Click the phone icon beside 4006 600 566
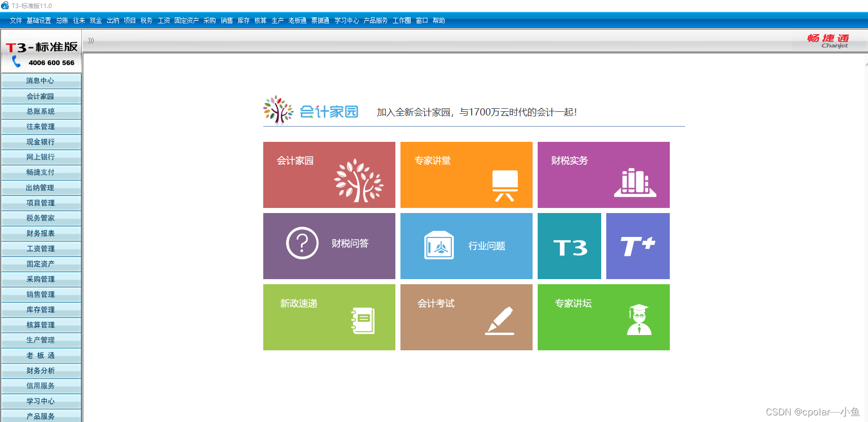 (17, 62)
